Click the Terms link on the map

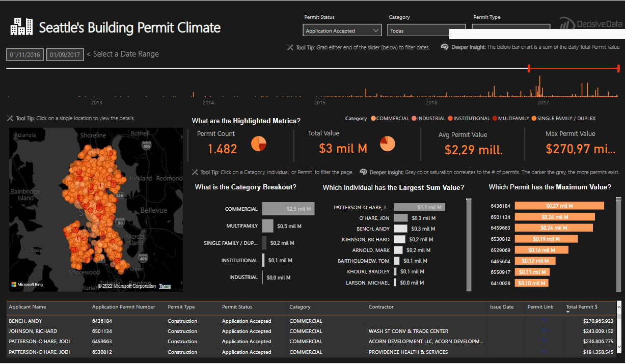tap(165, 286)
